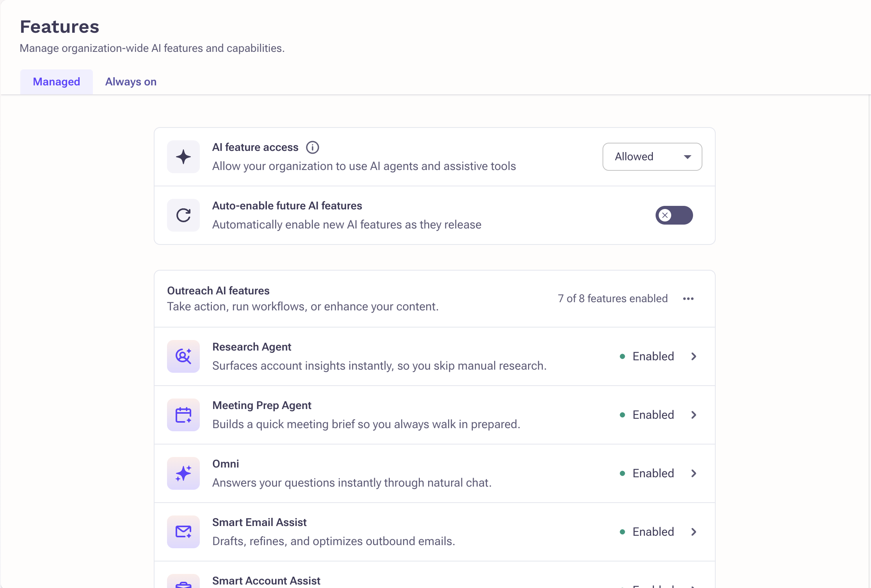Click the AI feature access sparkle icon
Image resolution: width=871 pixels, height=588 pixels.
(183, 157)
